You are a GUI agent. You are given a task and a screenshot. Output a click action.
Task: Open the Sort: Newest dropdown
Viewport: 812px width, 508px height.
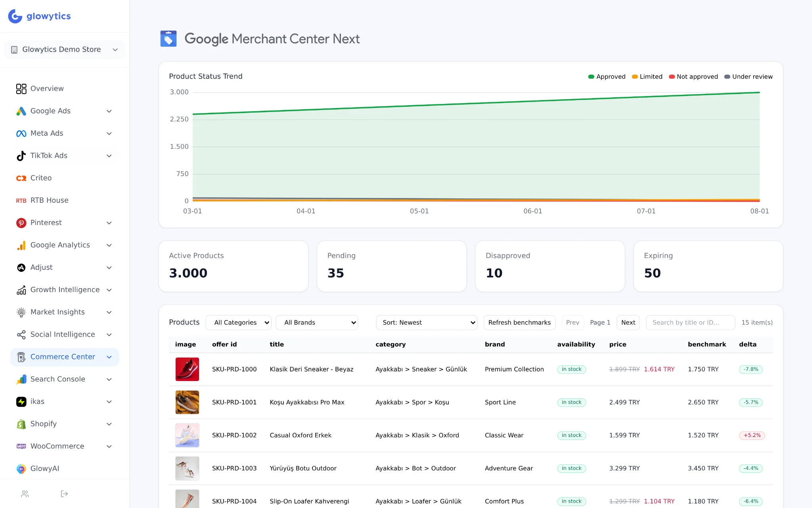click(x=427, y=323)
